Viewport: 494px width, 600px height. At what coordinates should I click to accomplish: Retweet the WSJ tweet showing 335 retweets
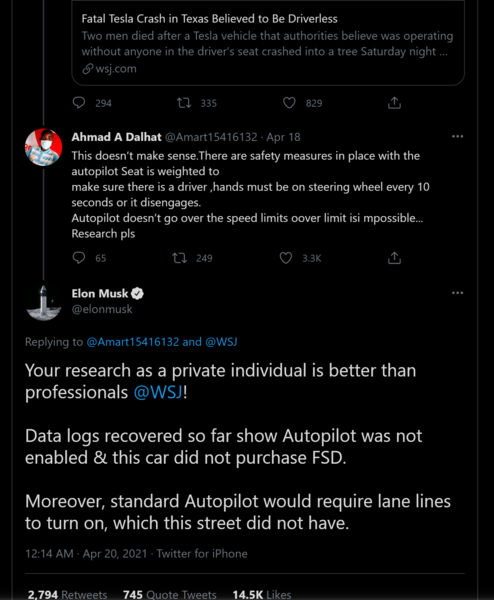click(x=184, y=103)
